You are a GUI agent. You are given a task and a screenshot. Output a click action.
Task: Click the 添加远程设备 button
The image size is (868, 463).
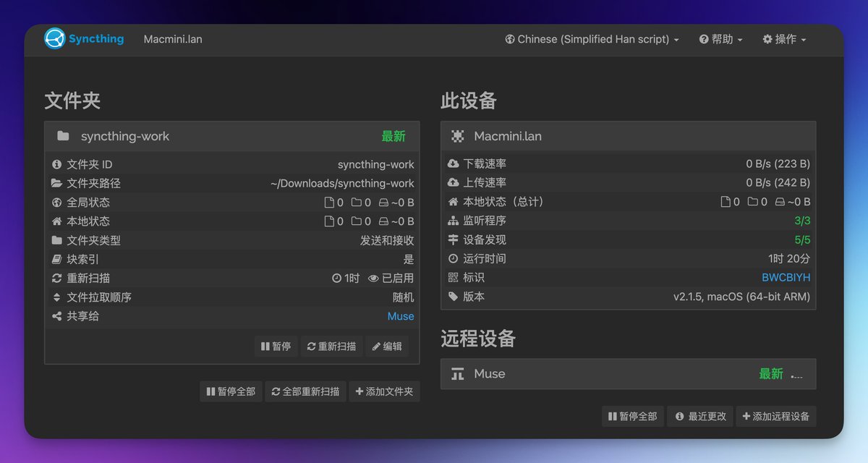pyautogui.click(x=776, y=416)
